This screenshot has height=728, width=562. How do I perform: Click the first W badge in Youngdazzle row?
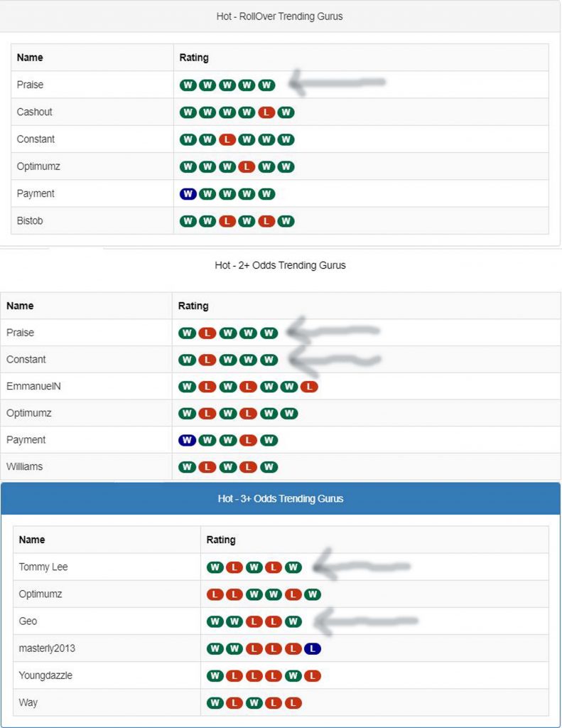tap(215, 676)
